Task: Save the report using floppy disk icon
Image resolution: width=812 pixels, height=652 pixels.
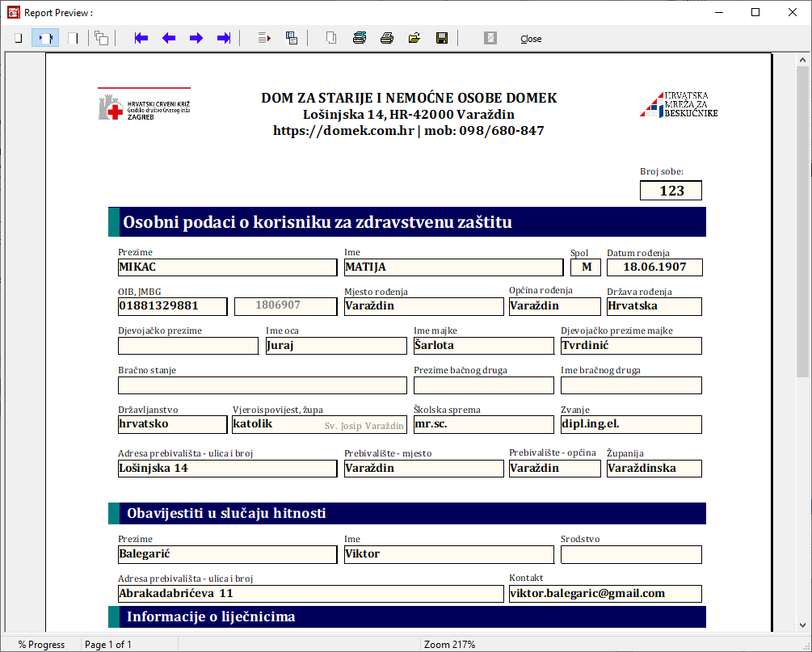Action: [x=442, y=38]
